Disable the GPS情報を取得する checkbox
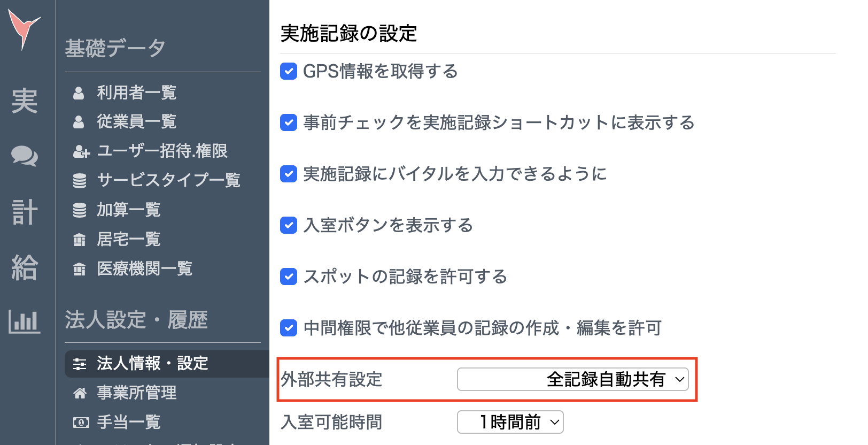868x445 pixels. 288,71
